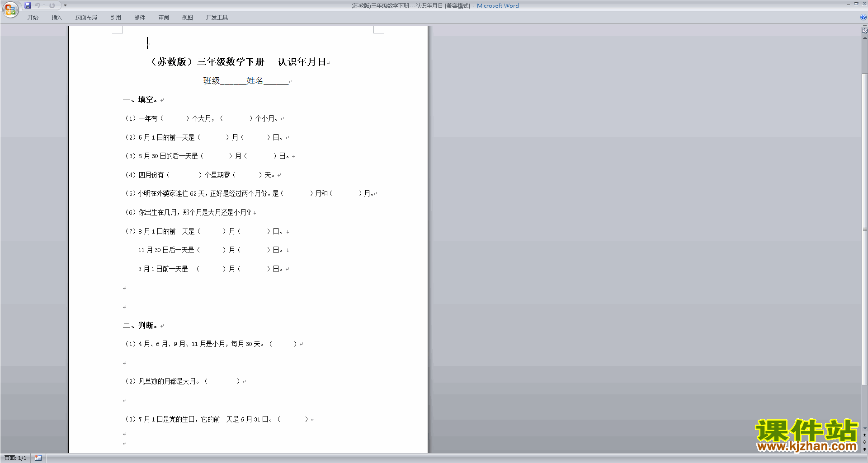
Task: Click heading 一、填空。
Action: tap(140, 99)
